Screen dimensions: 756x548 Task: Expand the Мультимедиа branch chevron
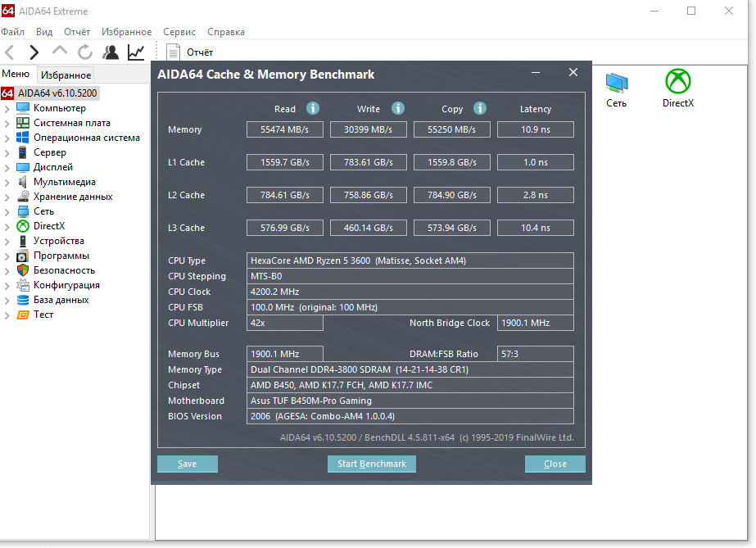[x=7, y=182]
